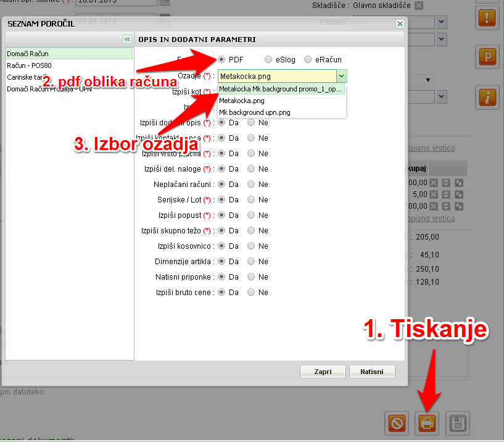The image size is (504, 442).
Task: Move the 5,00 row with arrows icon
Action: point(446,194)
